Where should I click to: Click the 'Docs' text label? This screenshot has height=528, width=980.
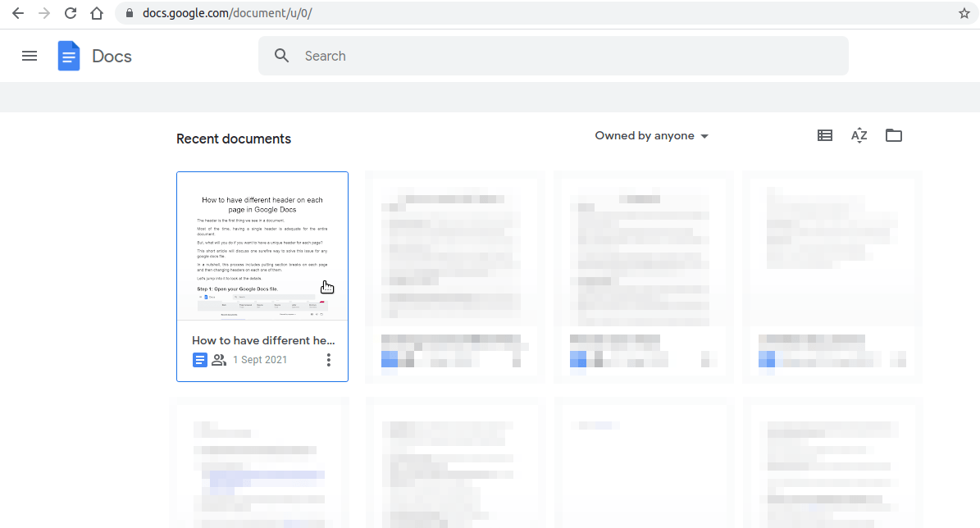(112, 56)
